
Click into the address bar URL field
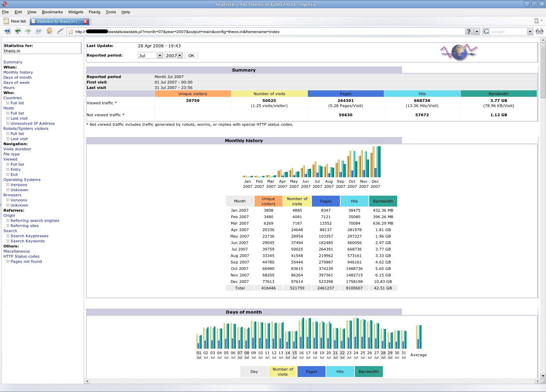(x=266, y=32)
